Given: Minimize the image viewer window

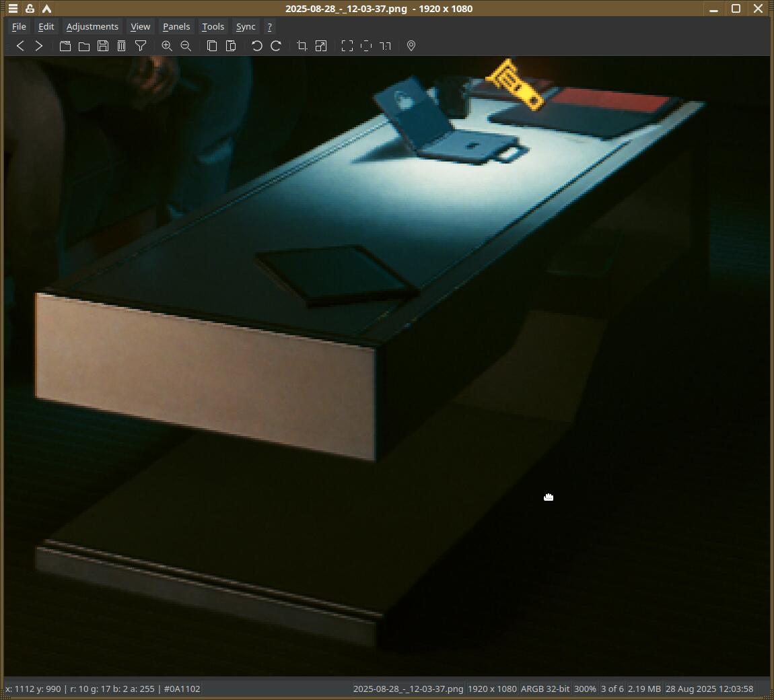Looking at the screenshot, I should coord(714,9).
